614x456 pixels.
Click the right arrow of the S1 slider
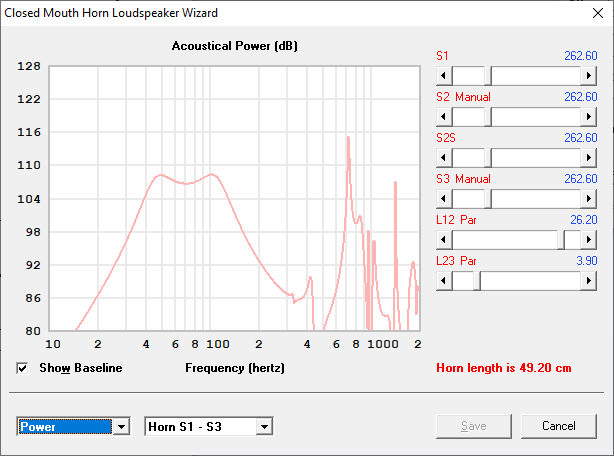(588, 76)
